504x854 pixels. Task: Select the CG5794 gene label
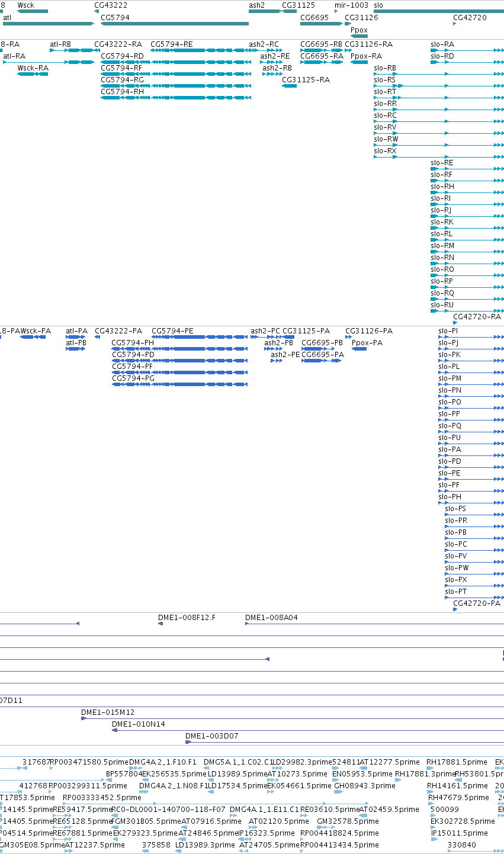115,18
